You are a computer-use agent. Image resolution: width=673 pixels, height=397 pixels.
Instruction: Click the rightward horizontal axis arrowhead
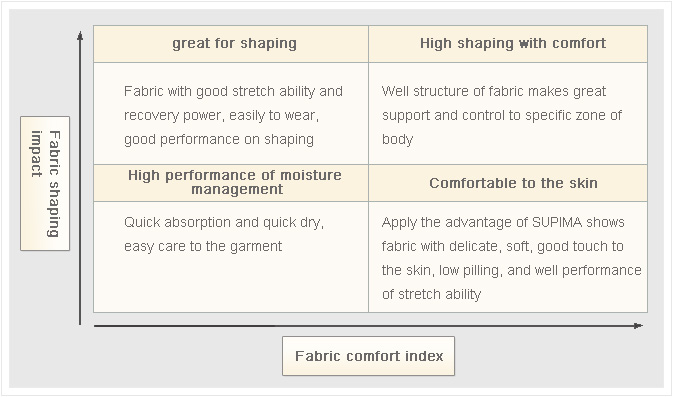coord(638,326)
